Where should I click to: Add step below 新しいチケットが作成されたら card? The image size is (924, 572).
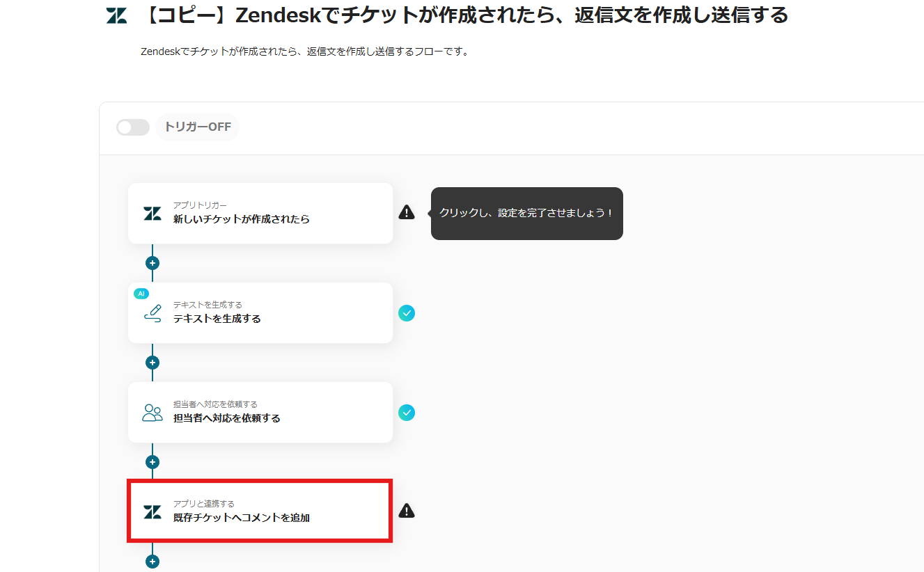152,263
